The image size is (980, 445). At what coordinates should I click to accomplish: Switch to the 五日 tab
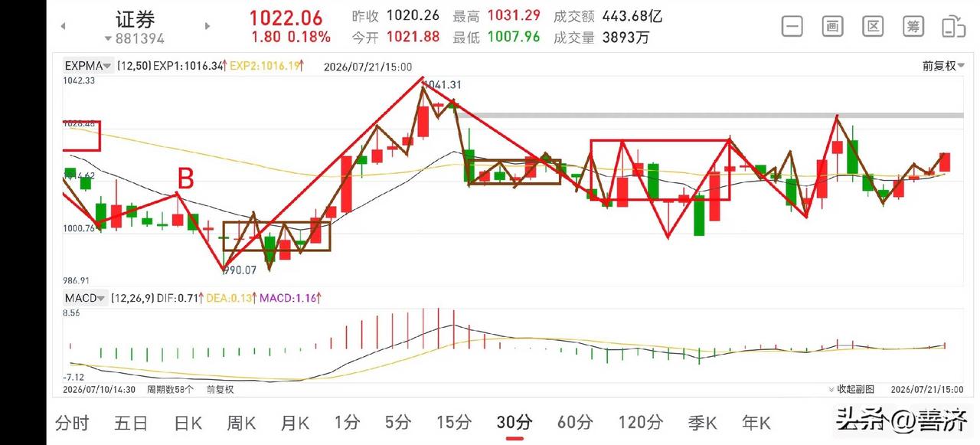(x=131, y=422)
